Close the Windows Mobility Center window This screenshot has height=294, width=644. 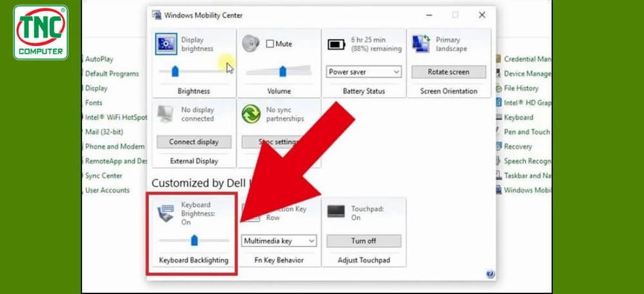(x=482, y=15)
